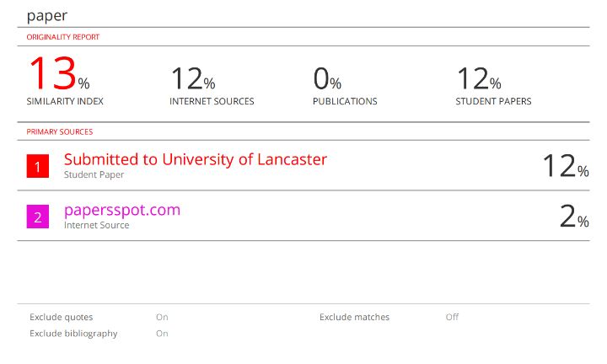
Task: Click the Internet Source label under papersspot
Action: [x=96, y=225]
